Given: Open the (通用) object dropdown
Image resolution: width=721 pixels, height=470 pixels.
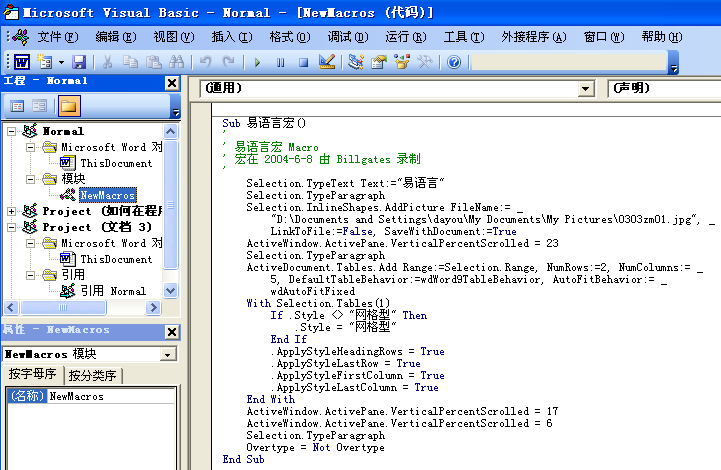Looking at the screenshot, I should (585, 88).
